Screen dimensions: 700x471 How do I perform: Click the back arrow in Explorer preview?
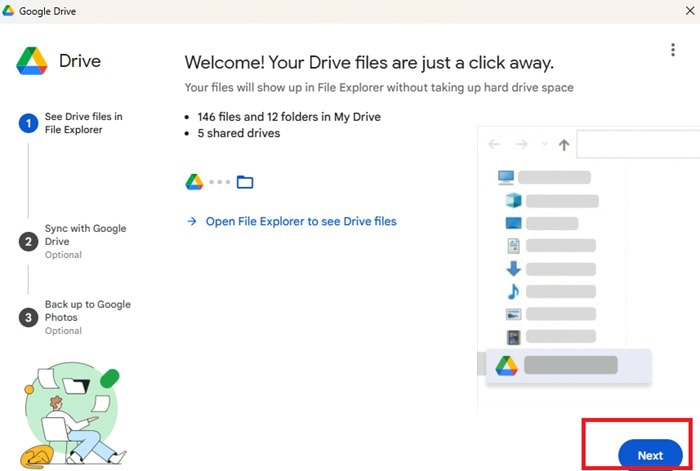click(493, 145)
